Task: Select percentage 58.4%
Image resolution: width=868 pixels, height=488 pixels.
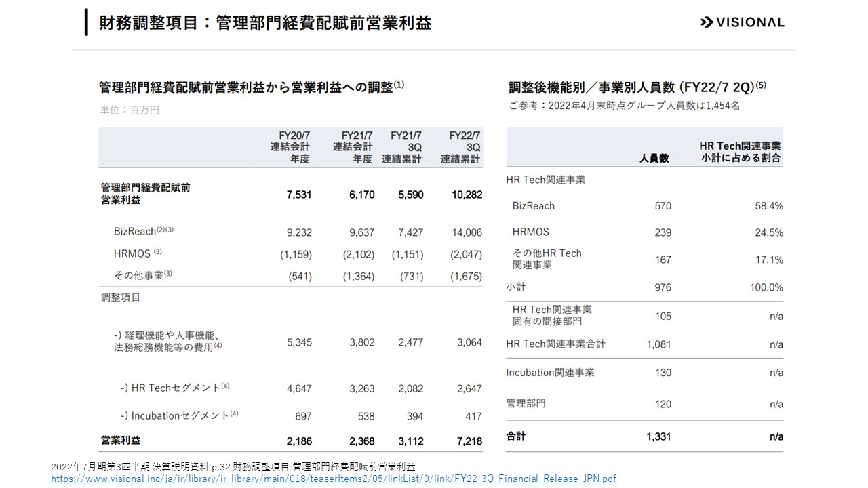Action: (770, 206)
